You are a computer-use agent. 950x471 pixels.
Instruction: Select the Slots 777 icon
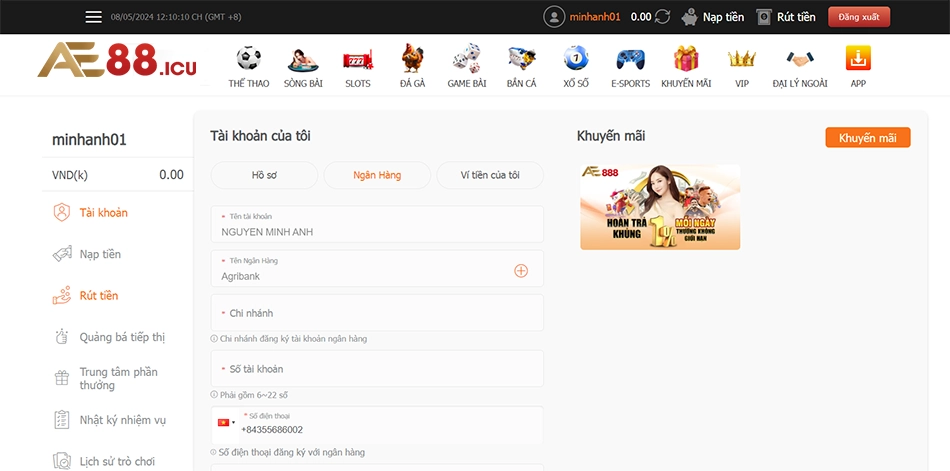pos(357,59)
